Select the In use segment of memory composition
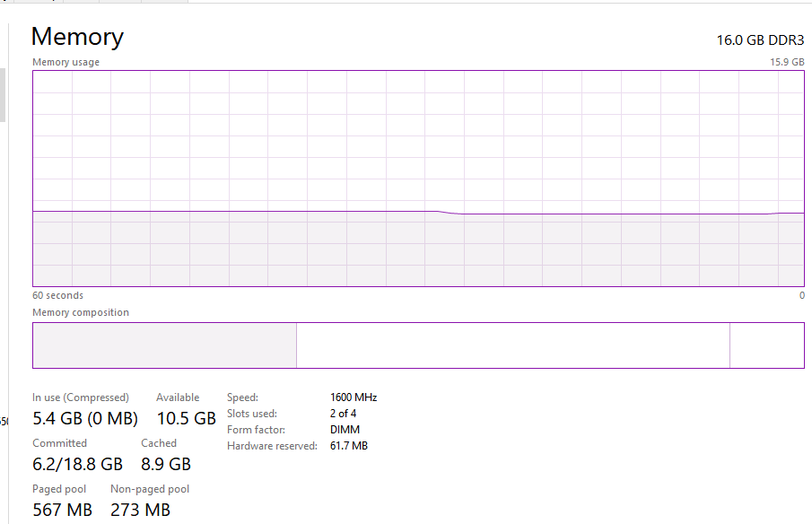Screen dimensions: 812x524 [x=164, y=345]
